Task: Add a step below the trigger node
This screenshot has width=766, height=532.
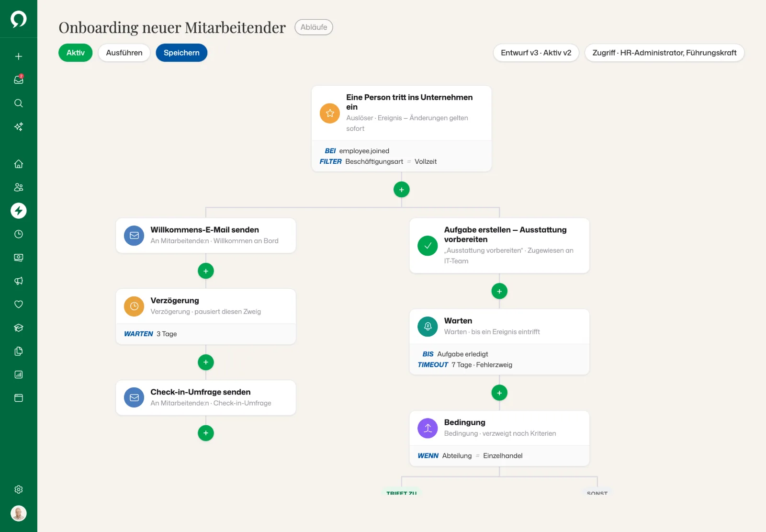Action: tap(402, 190)
